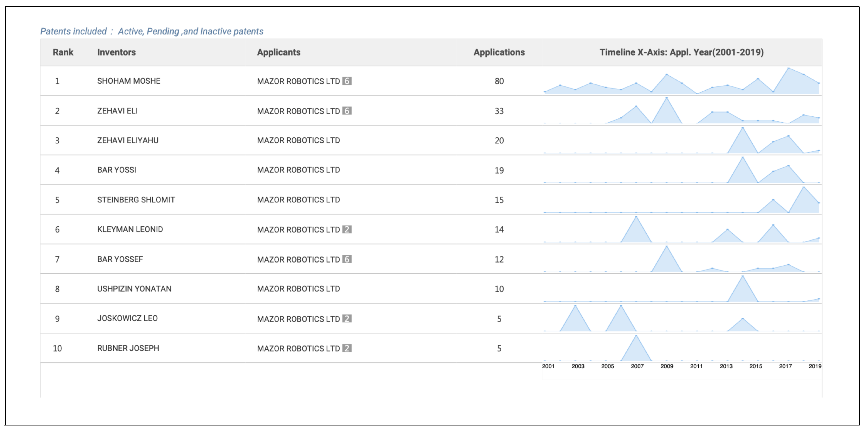Select the Rank column header
Viewport: 868px width, 432px height.
coord(63,52)
